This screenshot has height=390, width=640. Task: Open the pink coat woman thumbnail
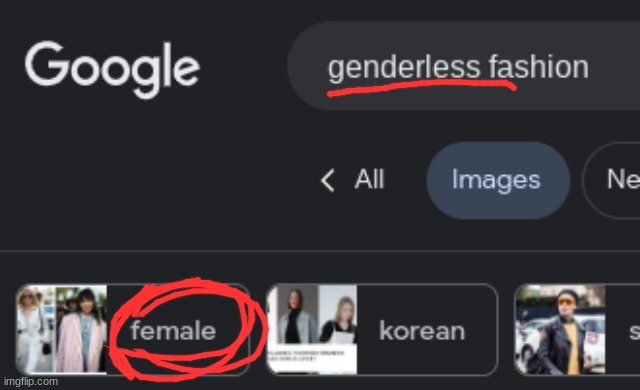tap(81, 330)
